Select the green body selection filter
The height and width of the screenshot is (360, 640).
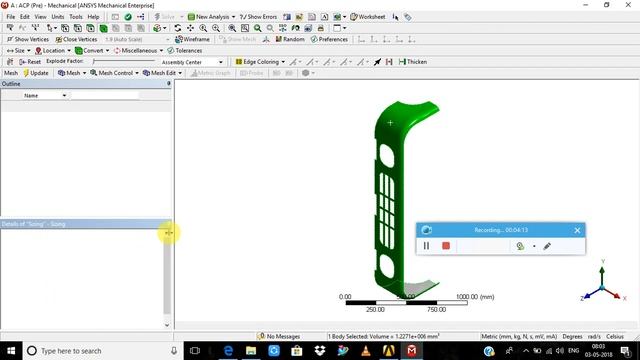tap(103, 28)
